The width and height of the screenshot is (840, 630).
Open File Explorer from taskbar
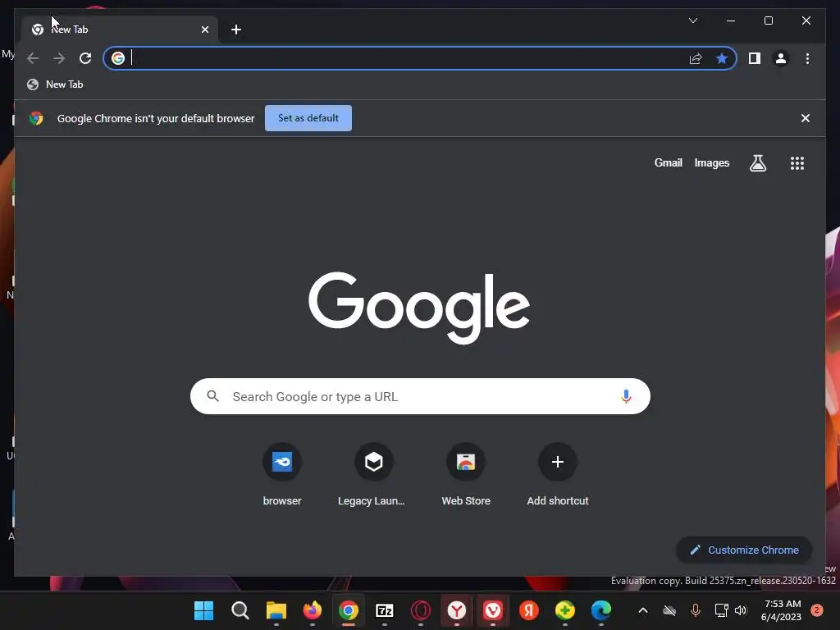pyautogui.click(x=276, y=610)
